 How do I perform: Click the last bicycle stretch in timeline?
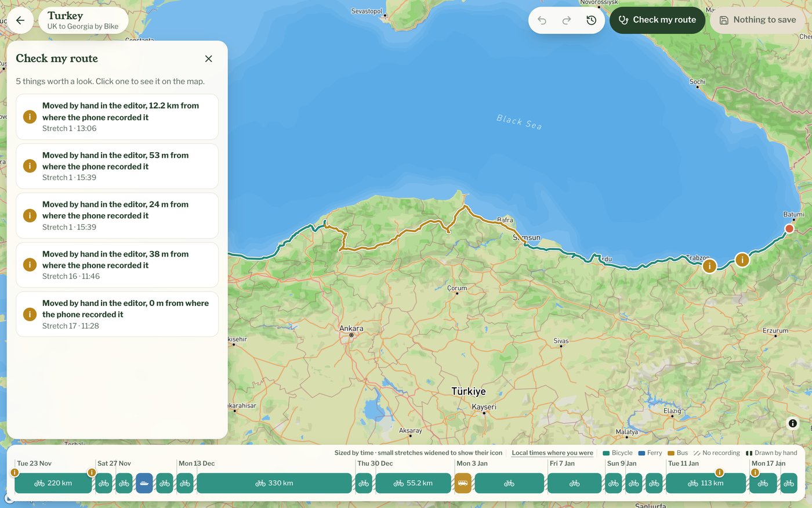coord(789,483)
